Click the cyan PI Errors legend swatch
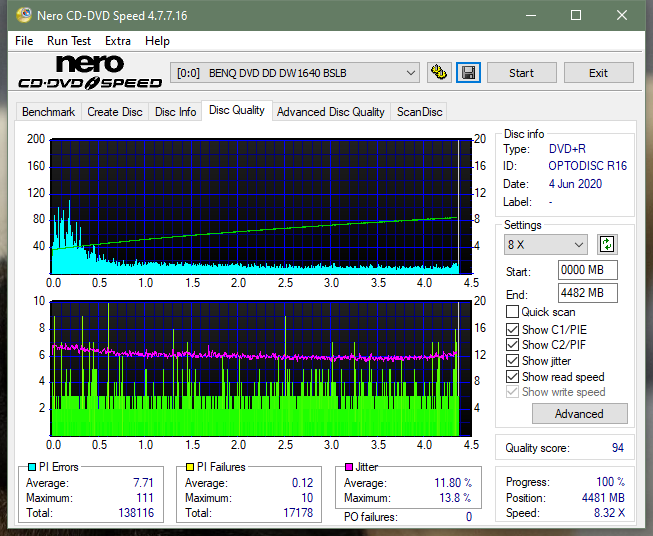The height and width of the screenshot is (536, 653). coord(32,467)
